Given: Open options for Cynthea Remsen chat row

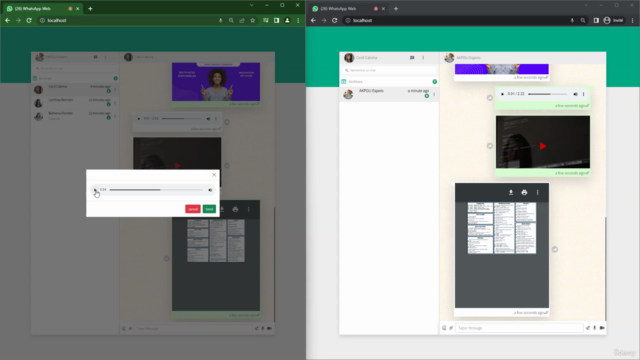Looking at the screenshot, I should pyautogui.click(x=115, y=103).
